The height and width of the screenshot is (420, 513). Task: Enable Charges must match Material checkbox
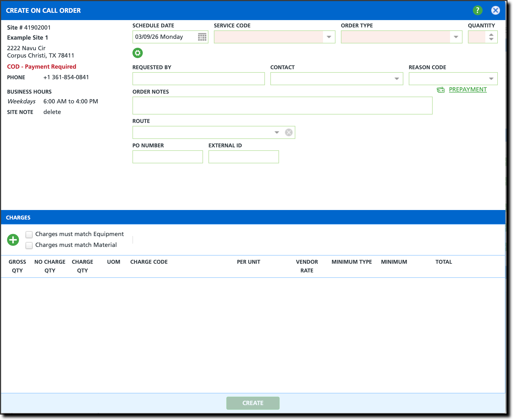[x=29, y=245]
